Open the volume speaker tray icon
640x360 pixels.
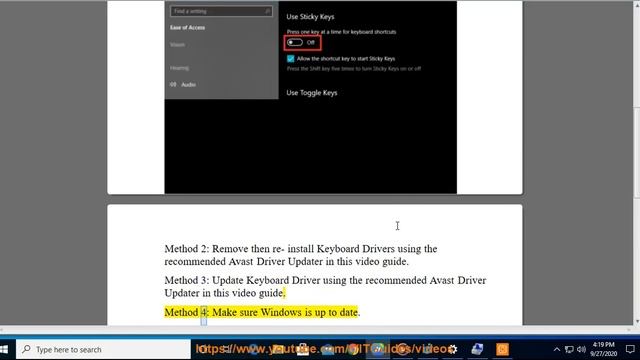(582, 349)
